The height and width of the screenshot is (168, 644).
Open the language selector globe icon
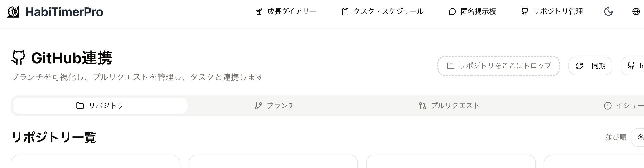pos(636,11)
